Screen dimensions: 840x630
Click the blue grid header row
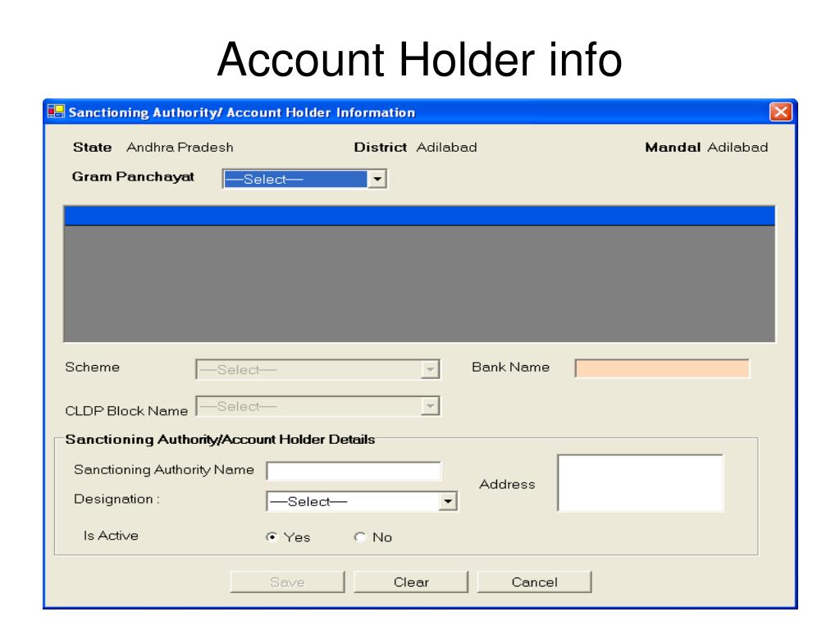pyautogui.click(x=419, y=216)
